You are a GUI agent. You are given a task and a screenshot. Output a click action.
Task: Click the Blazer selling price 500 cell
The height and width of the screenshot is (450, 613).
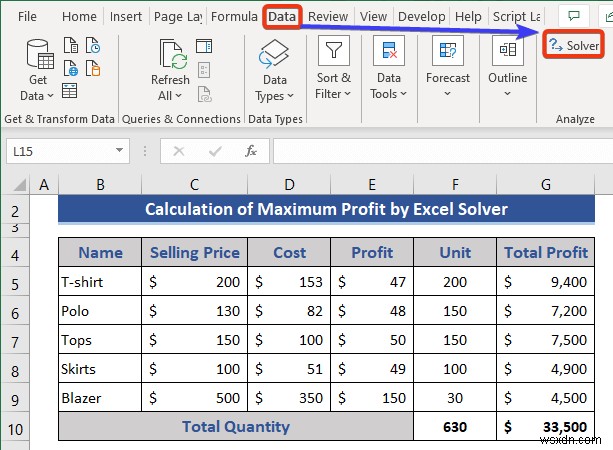click(x=194, y=398)
